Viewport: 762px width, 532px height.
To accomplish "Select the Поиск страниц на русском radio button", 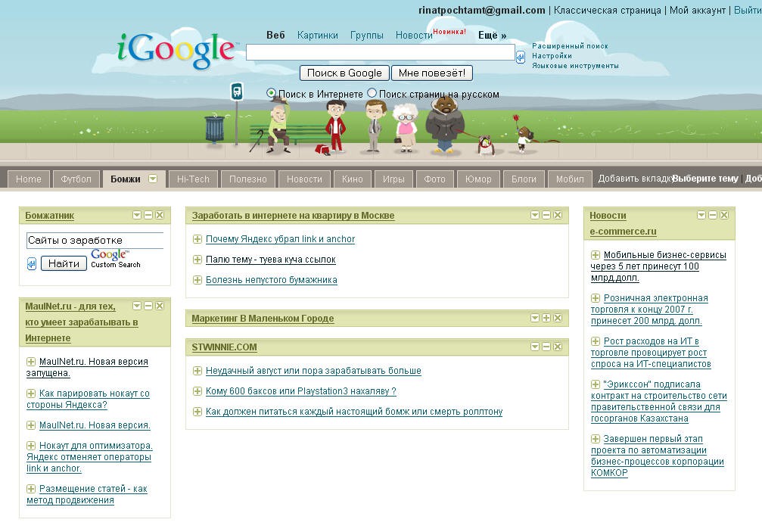I will pos(372,93).
